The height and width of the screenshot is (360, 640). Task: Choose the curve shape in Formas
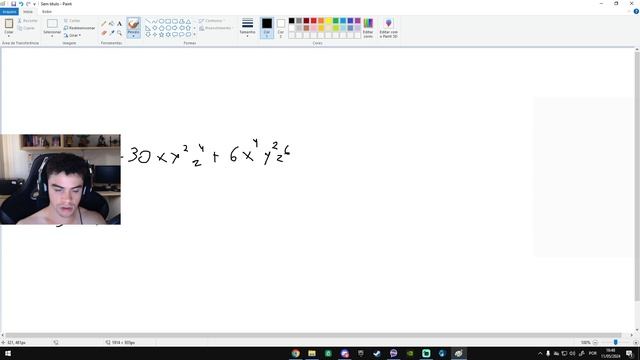[x=154, y=21]
